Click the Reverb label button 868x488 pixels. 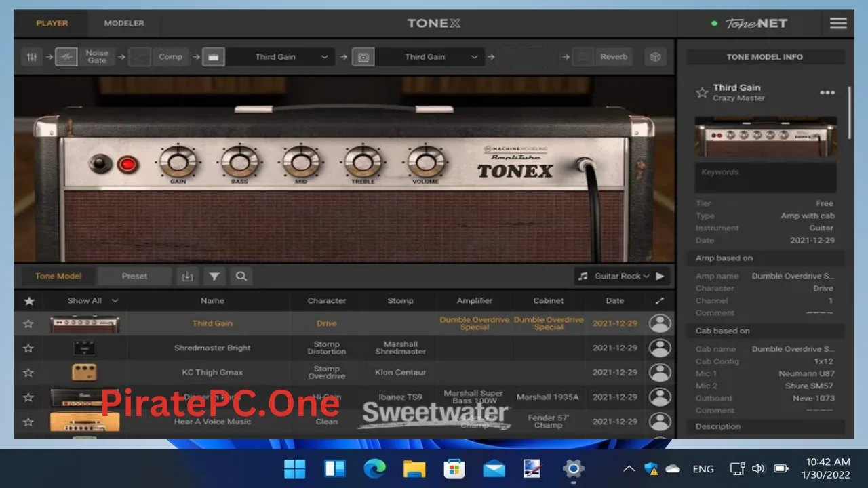tap(614, 57)
